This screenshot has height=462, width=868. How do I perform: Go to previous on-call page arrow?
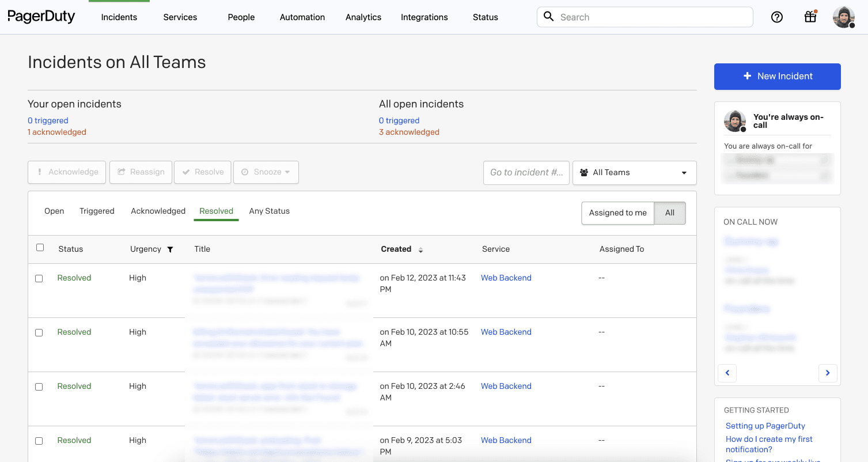(727, 373)
